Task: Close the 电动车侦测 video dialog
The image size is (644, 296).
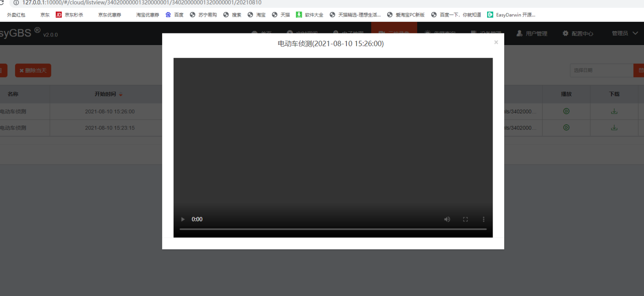Action: pyautogui.click(x=496, y=42)
